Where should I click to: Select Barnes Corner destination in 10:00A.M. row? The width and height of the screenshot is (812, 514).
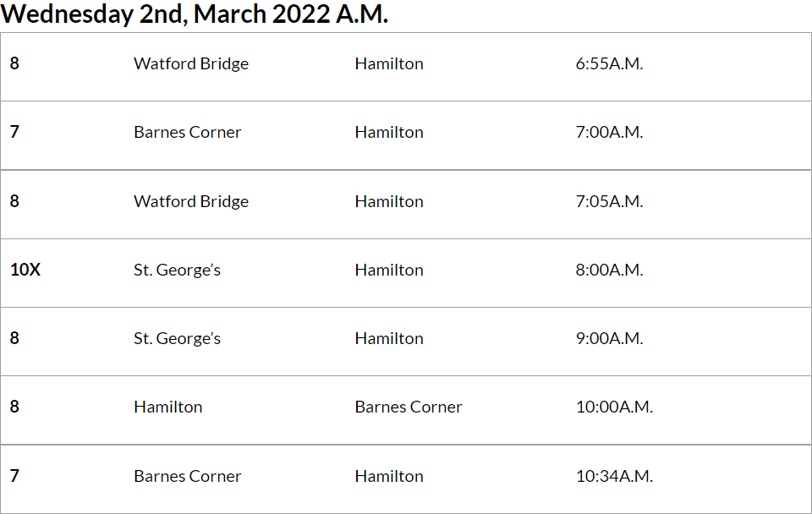409,407
